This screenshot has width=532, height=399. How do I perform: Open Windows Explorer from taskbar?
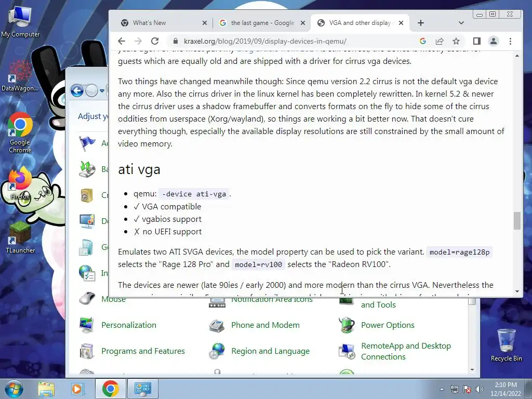tap(46, 389)
